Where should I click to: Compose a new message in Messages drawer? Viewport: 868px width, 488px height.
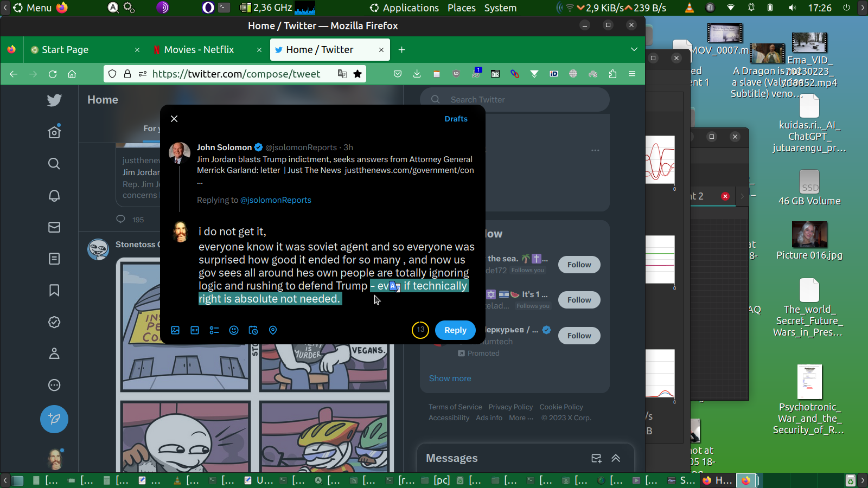[596, 458]
